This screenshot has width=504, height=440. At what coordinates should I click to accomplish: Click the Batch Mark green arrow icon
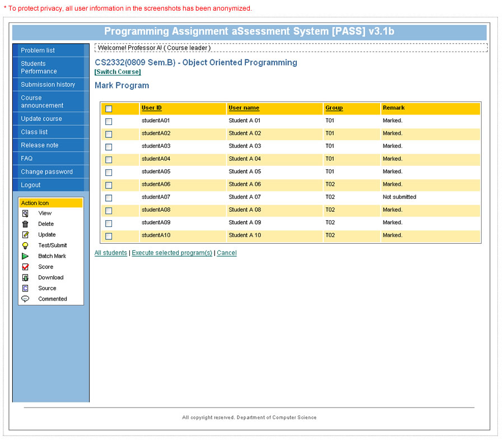(x=25, y=256)
